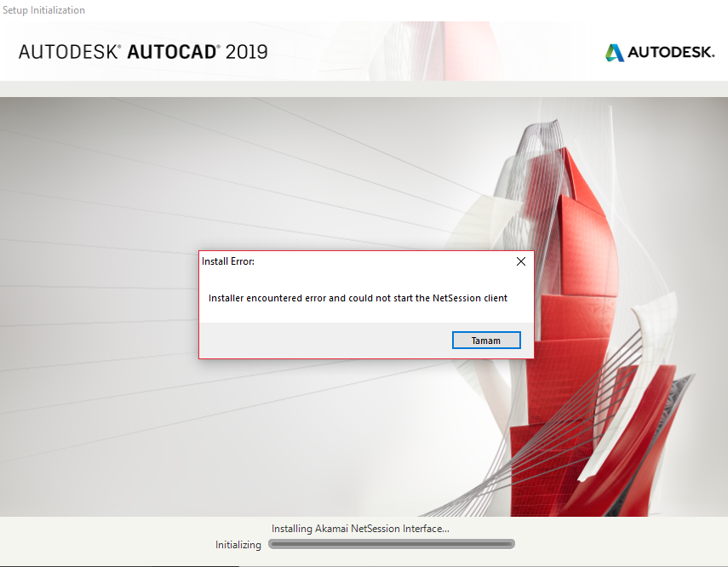Click the Initializing label near the progress bar
Screen dimensions: 728x567
coord(238,544)
